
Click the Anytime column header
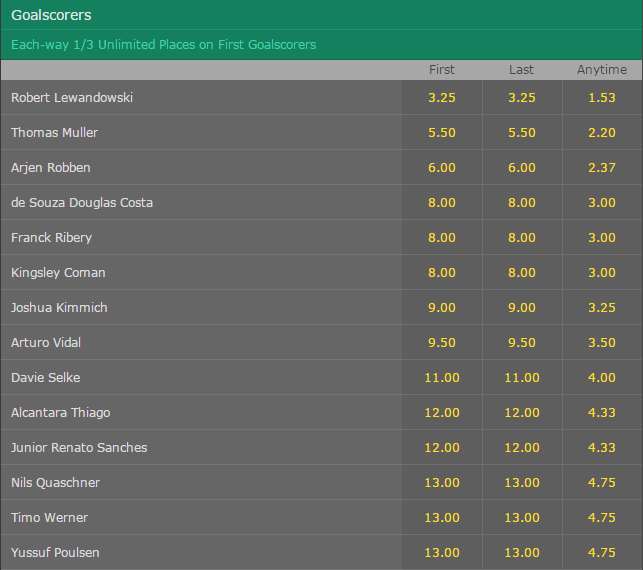[602, 70]
